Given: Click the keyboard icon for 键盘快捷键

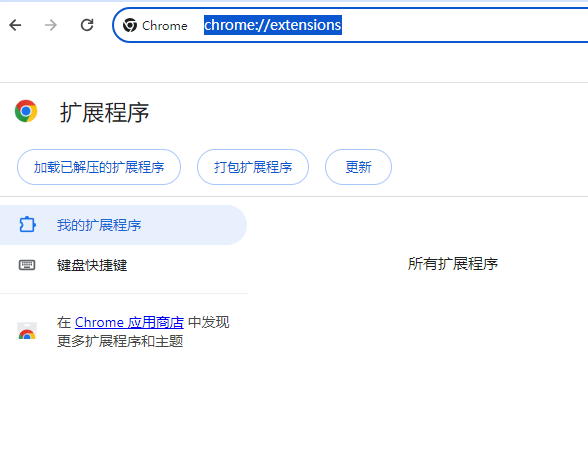Looking at the screenshot, I should (x=27, y=265).
